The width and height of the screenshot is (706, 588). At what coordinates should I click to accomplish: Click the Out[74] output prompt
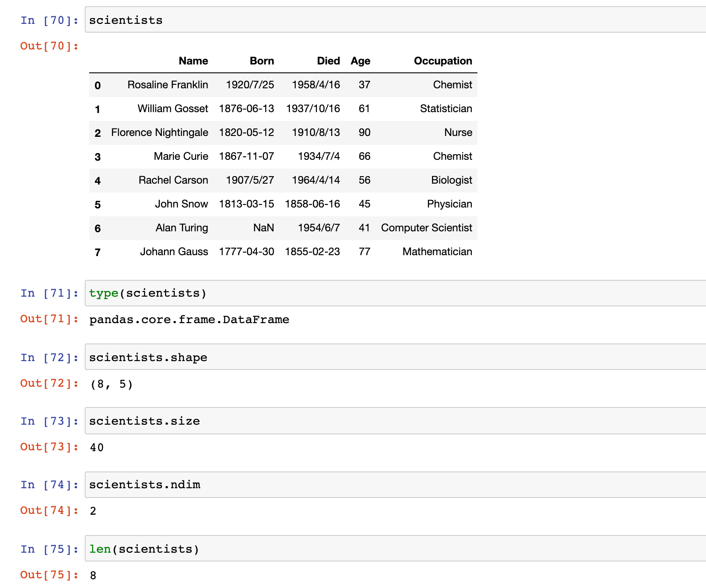click(49, 510)
